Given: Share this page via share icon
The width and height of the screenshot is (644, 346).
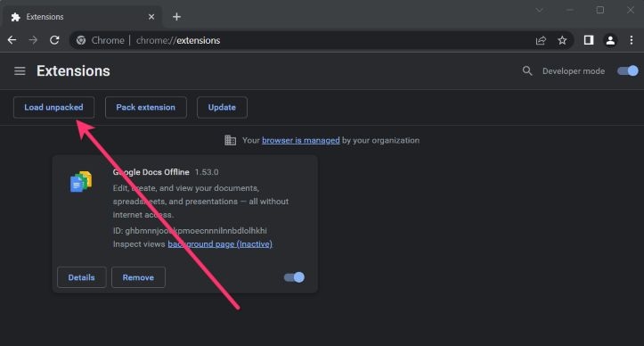Looking at the screenshot, I should [541, 40].
